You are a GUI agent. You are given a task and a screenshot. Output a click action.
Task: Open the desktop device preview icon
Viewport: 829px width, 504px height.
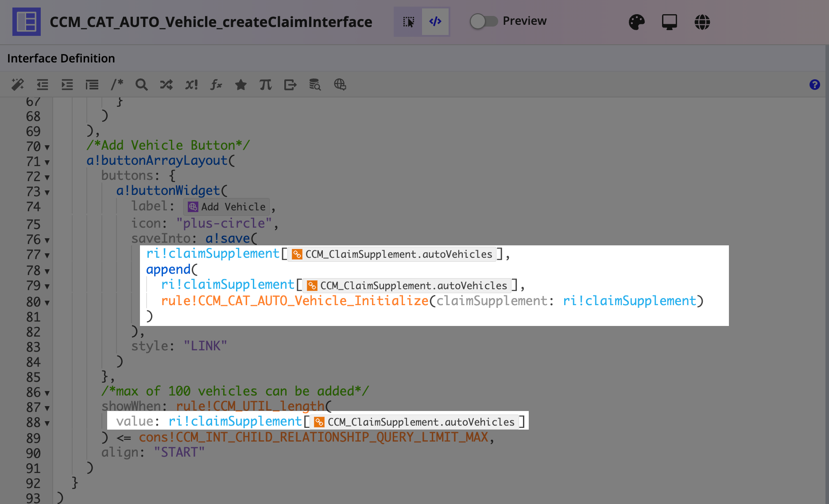click(669, 22)
